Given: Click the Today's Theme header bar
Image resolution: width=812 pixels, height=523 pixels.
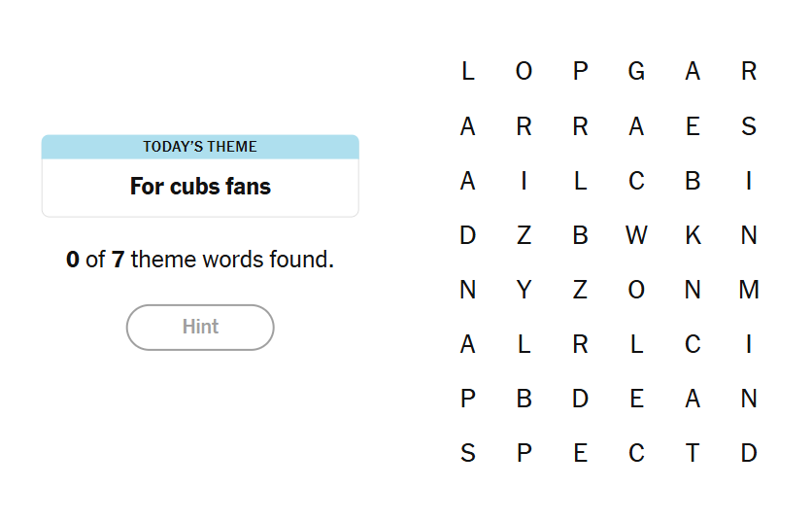Looking at the screenshot, I should click(200, 147).
